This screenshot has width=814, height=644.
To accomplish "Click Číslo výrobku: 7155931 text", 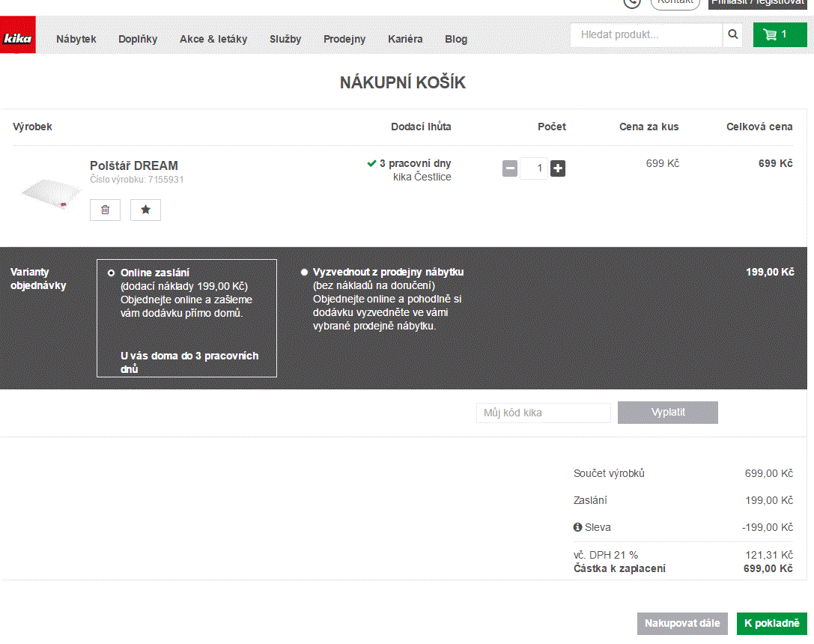I will 136,180.
